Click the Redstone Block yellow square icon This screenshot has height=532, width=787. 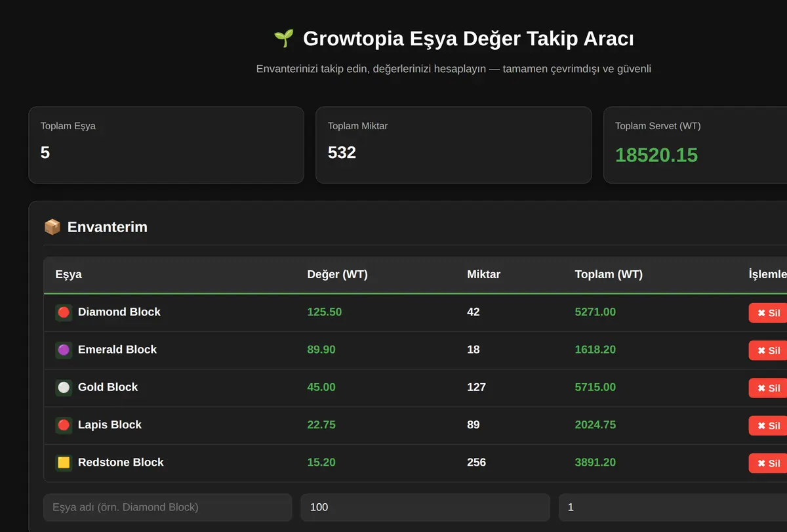pos(64,462)
